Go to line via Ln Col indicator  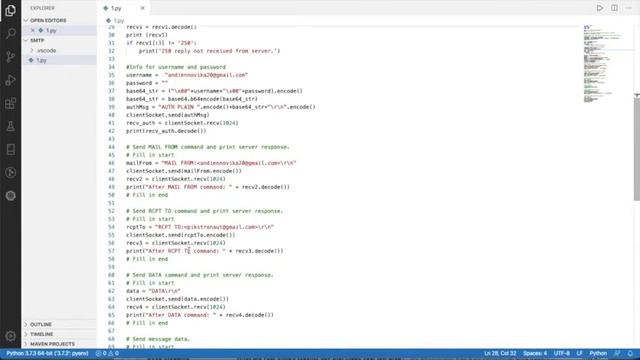(x=500, y=353)
